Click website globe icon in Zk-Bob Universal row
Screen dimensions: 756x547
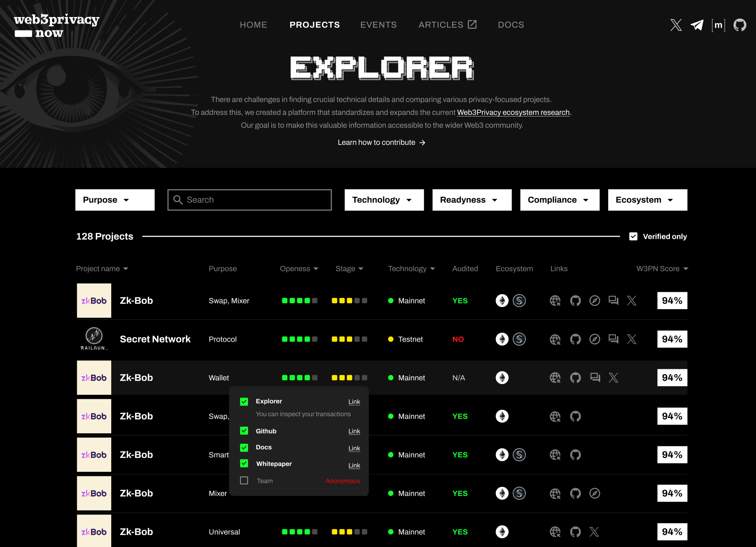tap(555, 532)
